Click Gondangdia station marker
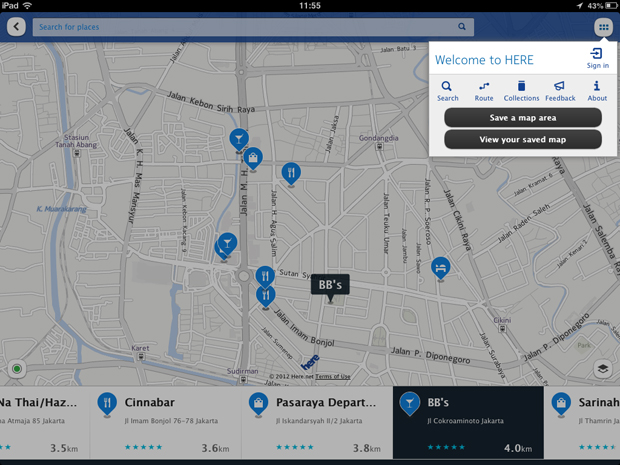 click(x=380, y=147)
